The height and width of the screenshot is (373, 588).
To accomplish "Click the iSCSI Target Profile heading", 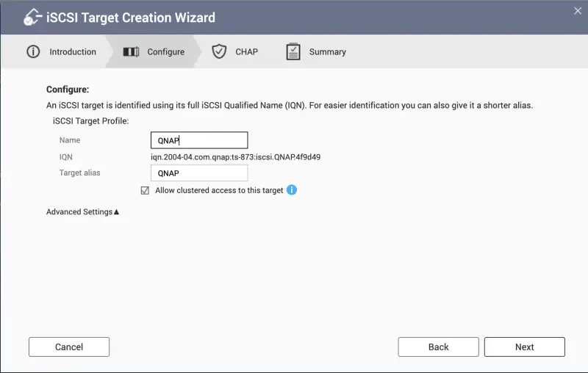I will pyautogui.click(x=90, y=121).
